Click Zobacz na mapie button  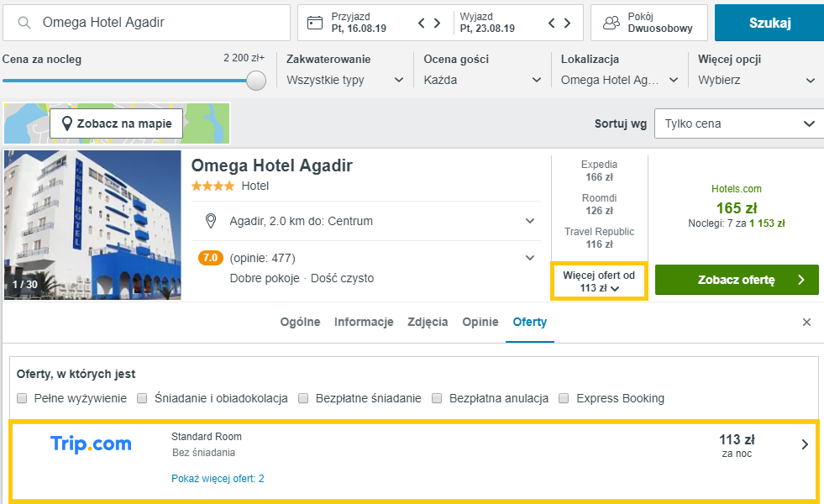(x=116, y=123)
